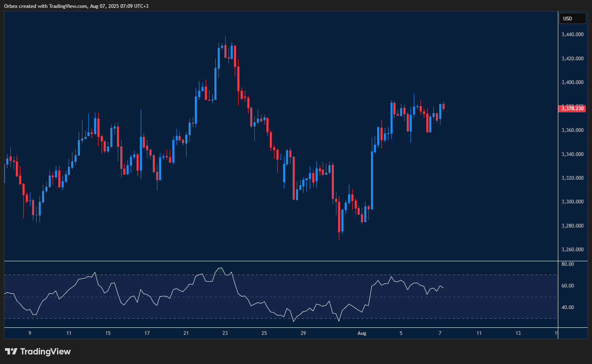Viewport: 592px width, 364px height.
Task: Click the Aug label on the time axis
Action: point(362,333)
